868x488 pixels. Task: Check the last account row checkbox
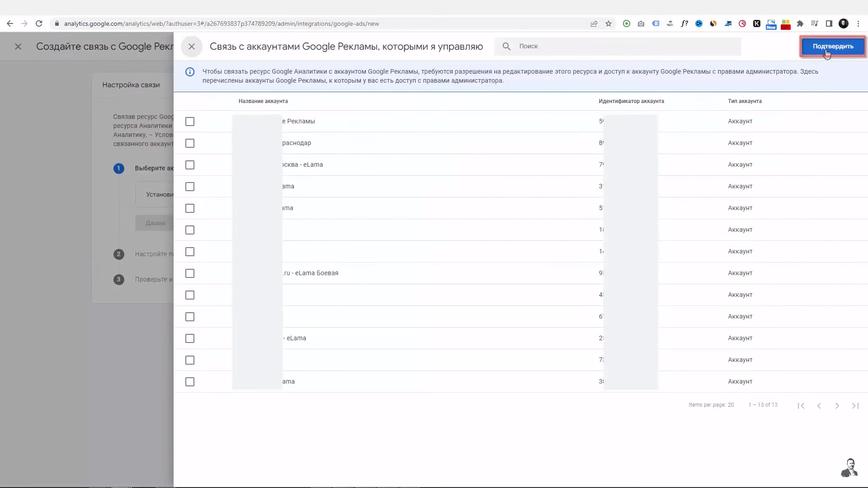pos(190,382)
